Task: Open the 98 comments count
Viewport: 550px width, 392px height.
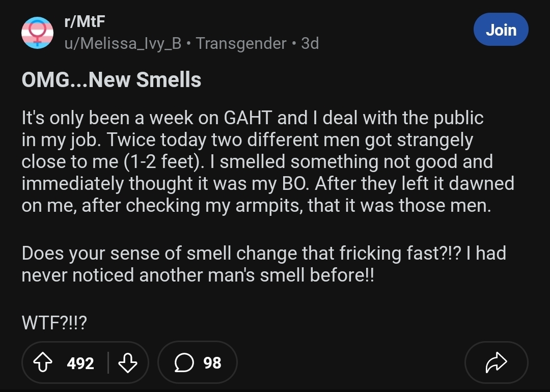Action: click(x=212, y=363)
